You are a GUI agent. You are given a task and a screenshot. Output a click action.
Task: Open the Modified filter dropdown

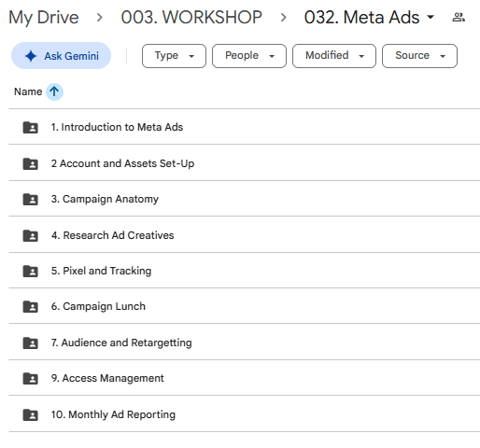[334, 56]
